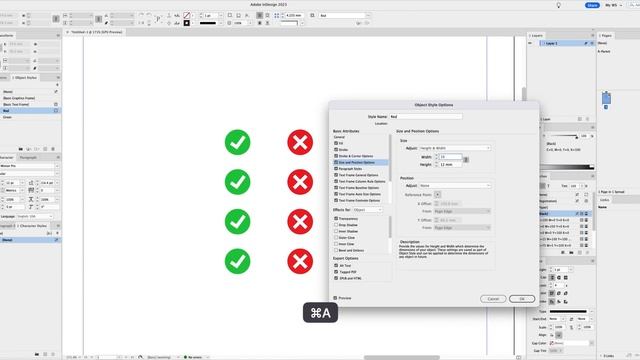Toggle the Stroke attribute checkbox
The image size is (640, 360).
(336, 149)
